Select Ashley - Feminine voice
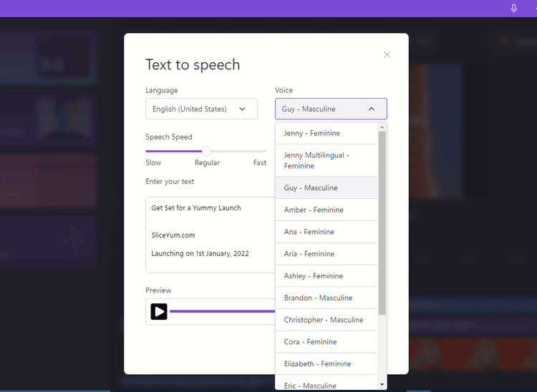Screen dimensions: 537x392 tap(326, 275)
